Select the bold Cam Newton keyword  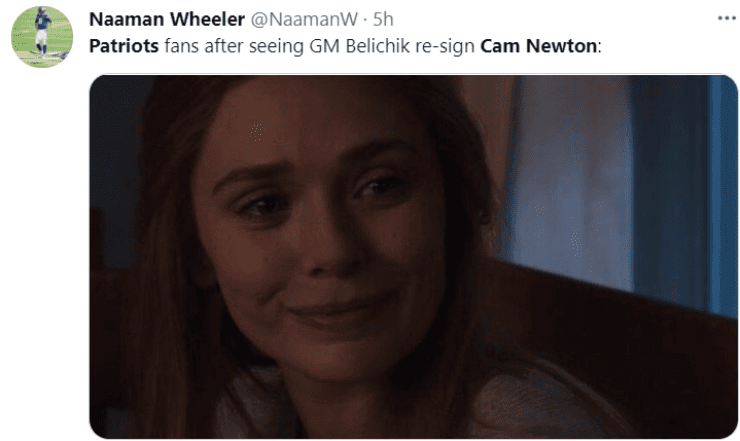[538, 46]
